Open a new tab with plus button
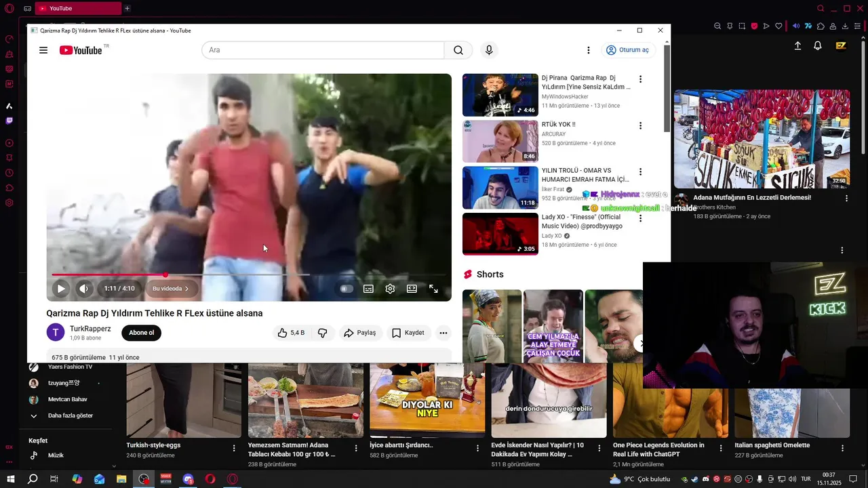The height and width of the screenshot is (488, 868). pyautogui.click(x=127, y=8)
